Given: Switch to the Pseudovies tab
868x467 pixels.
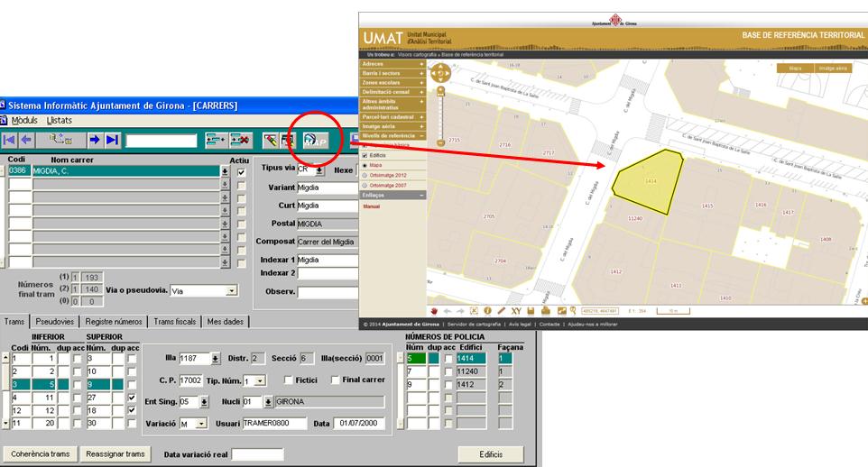Looking at the screenshot, I should pos(55,322).
